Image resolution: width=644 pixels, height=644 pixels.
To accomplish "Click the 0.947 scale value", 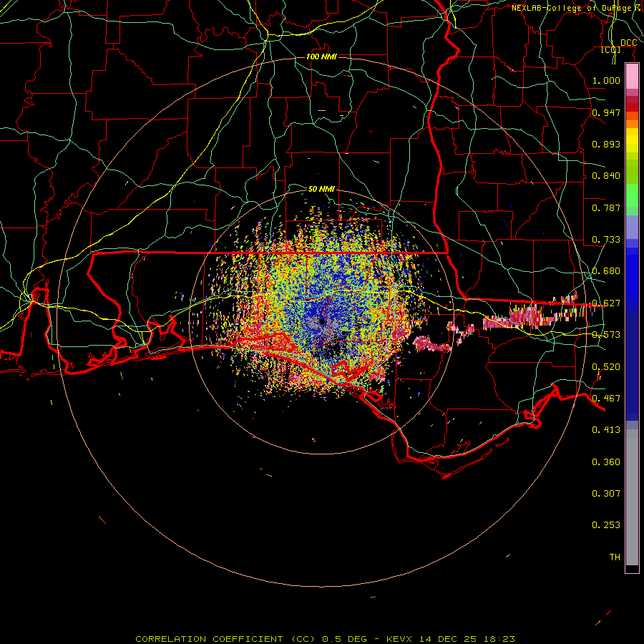I will (606, 112).
